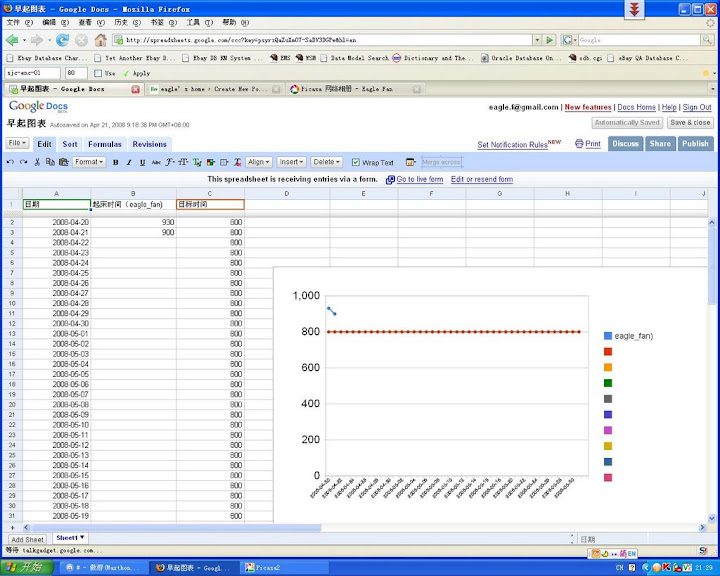Click the Add Sheet button

coord(27,540)
